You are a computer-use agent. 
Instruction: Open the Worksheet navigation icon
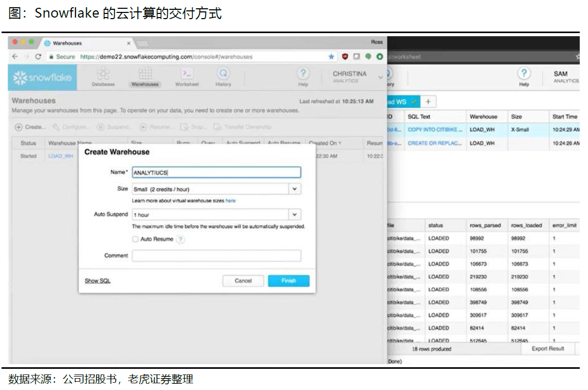tap(187, 77)
